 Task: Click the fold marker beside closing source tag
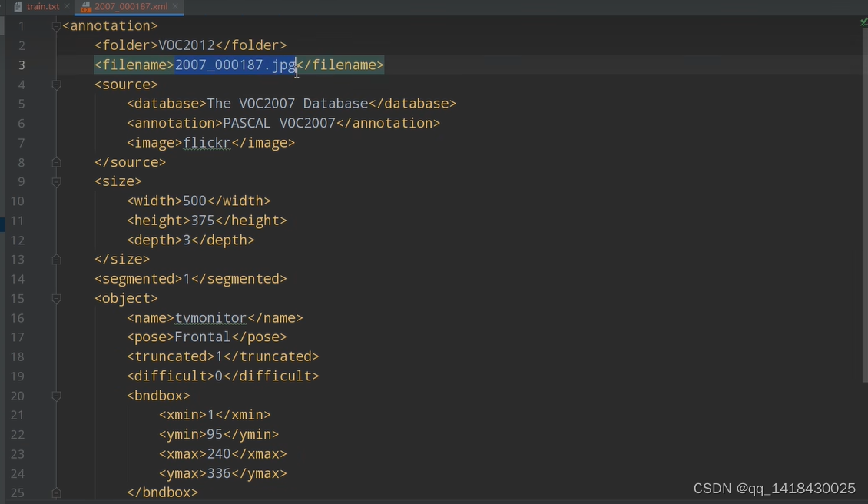pyautogui.click(x=55, y=162)
